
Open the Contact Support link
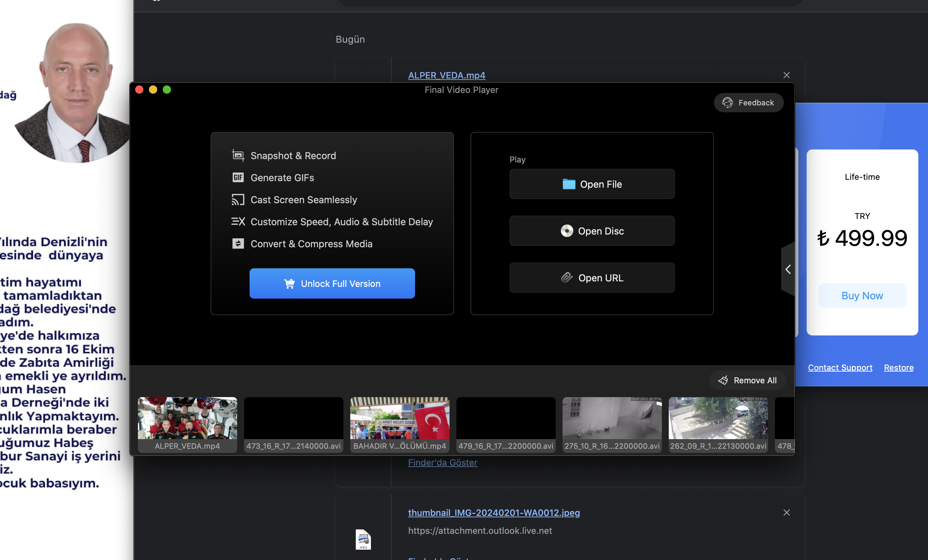click(839, 367)
